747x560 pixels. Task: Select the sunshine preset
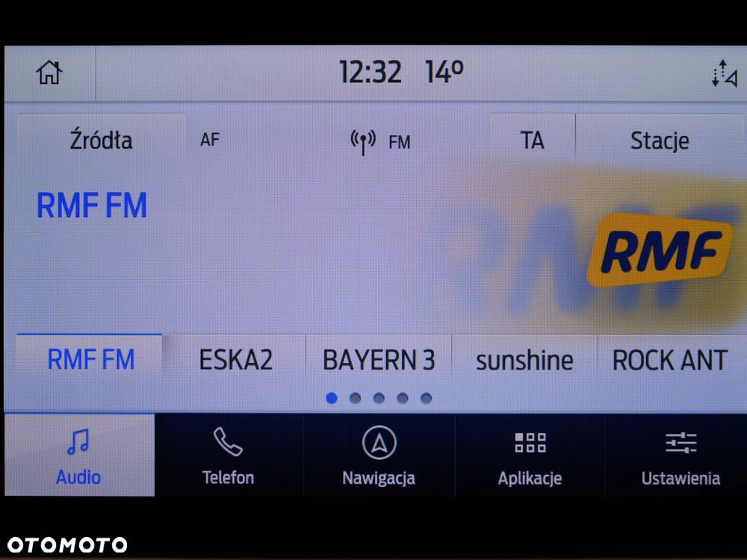[524, 360]
